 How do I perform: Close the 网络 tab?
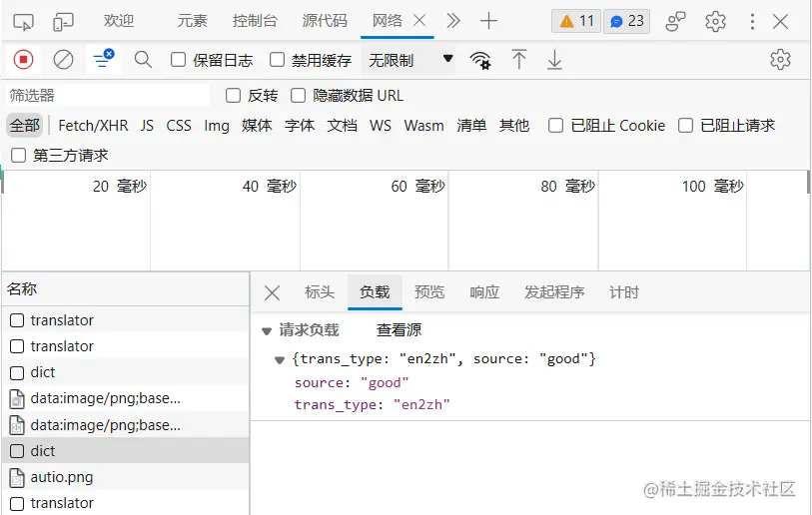[419, 21]
